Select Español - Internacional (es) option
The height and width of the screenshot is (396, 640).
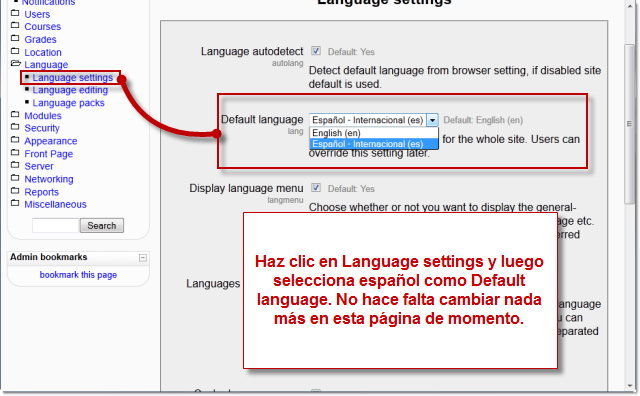pyautogui.click(x=373, y=144)
